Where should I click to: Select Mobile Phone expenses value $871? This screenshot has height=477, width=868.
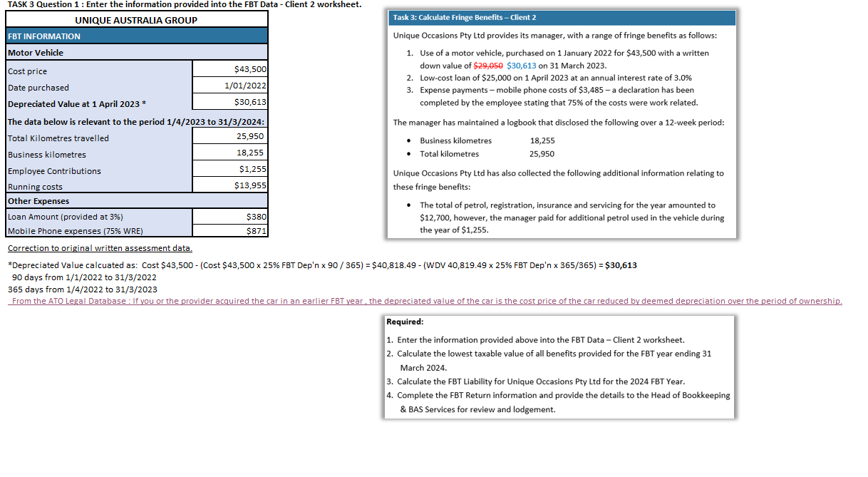(230, 231)
